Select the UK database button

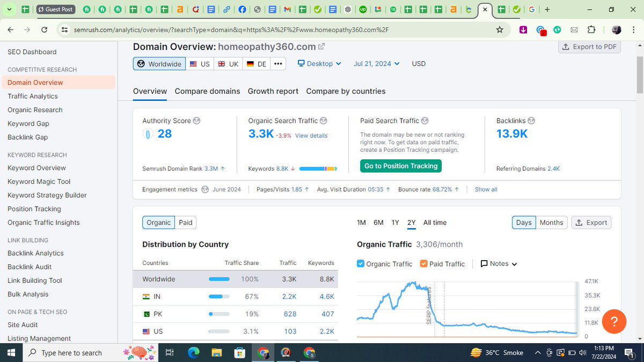click(x=228, y=64)
